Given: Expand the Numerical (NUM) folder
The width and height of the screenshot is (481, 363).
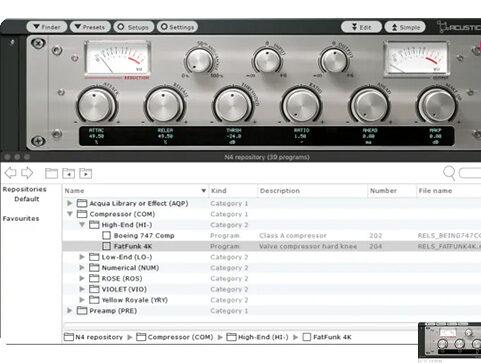Looking at the screenshot, I should point(82,267).
